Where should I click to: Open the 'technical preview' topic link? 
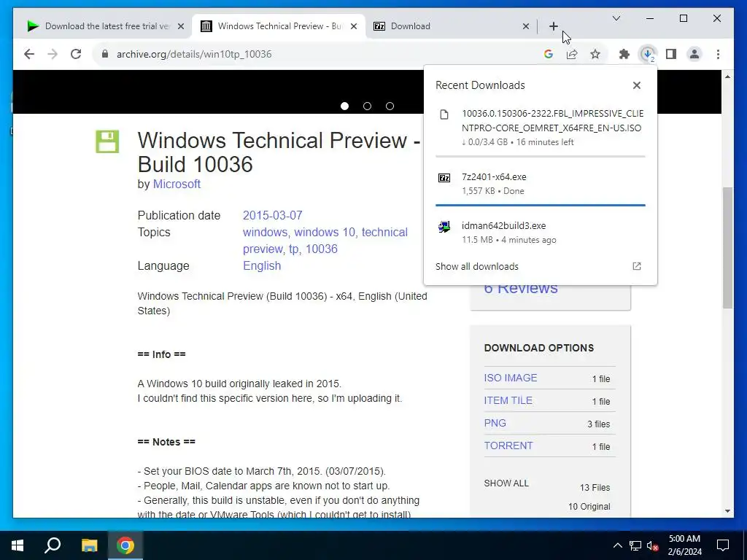325,241
